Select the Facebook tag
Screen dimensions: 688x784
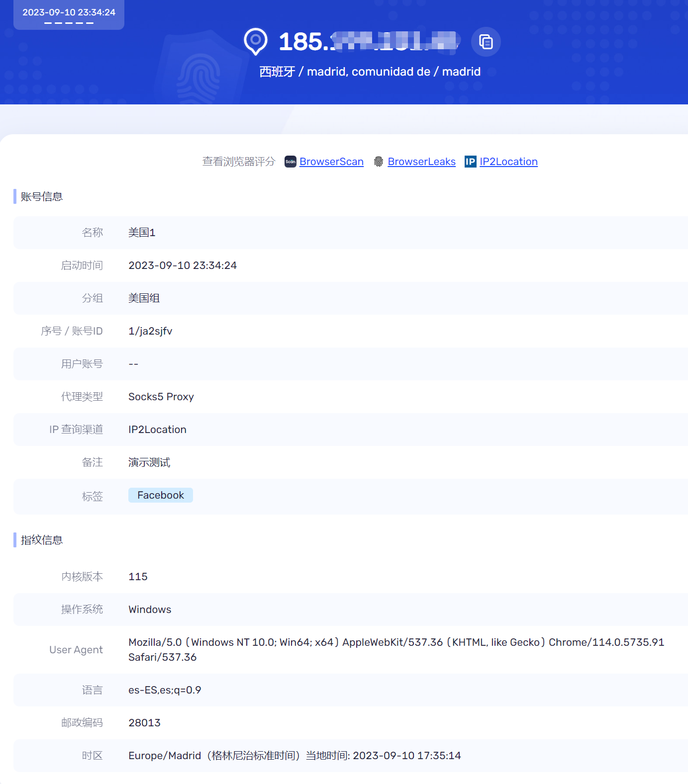(x=160, y=495)
